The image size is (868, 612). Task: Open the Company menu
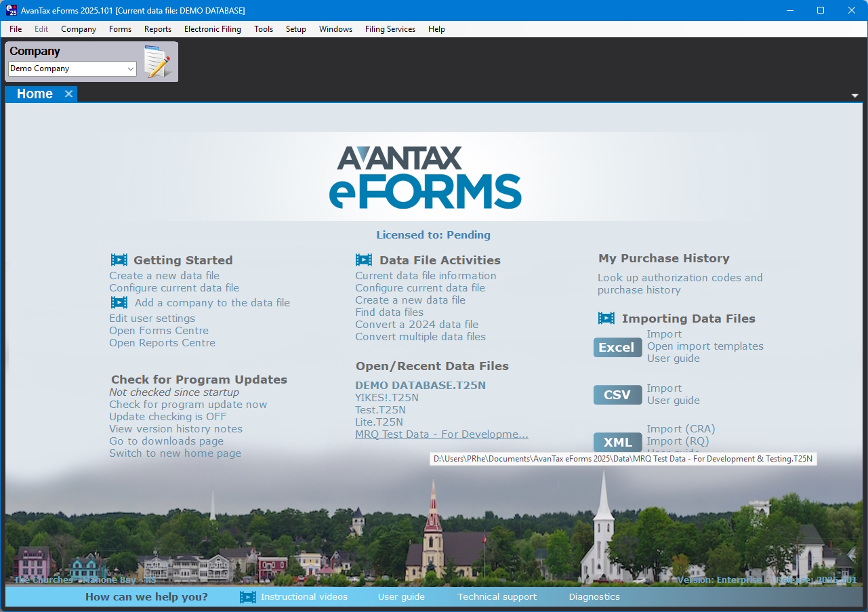point(79,29)
